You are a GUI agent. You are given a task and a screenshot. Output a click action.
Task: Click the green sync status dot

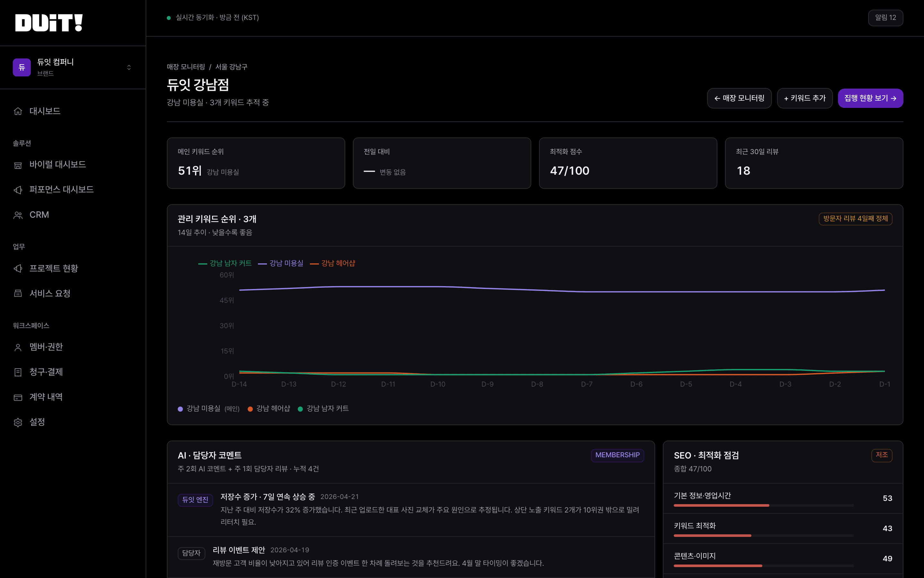click(169, 18)
